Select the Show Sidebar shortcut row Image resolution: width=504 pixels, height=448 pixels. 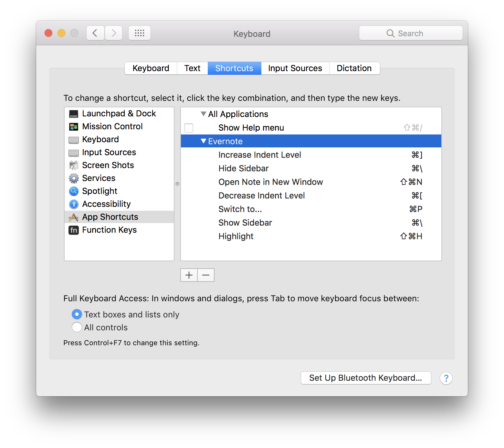coord(311,223)
